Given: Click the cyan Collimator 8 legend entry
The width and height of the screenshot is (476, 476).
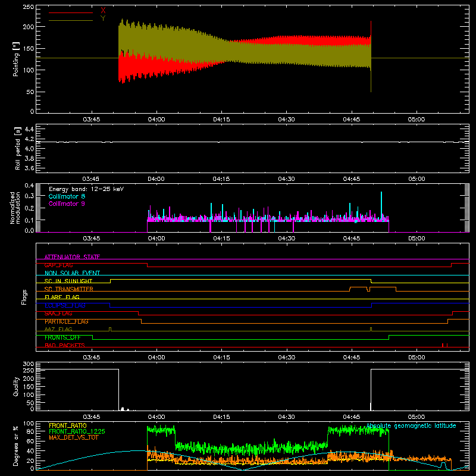Looking at the screenshot, I should pos(67,196).
